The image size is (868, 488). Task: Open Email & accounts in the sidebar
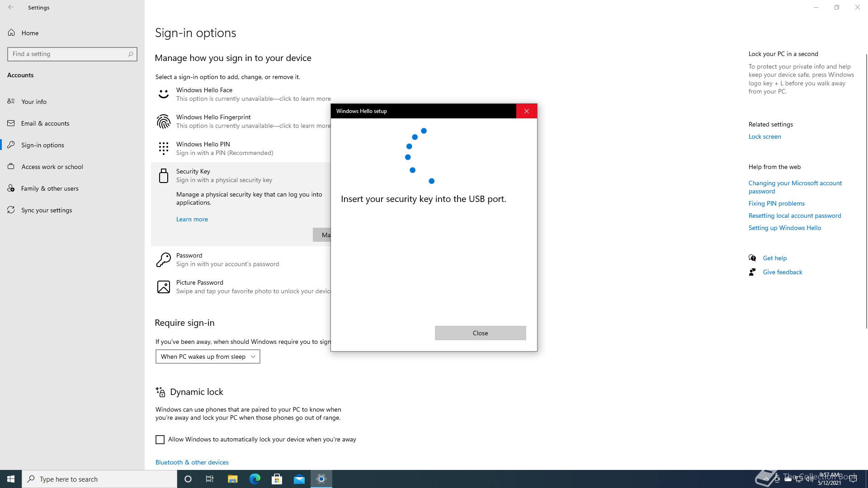(x=72, y=123)
